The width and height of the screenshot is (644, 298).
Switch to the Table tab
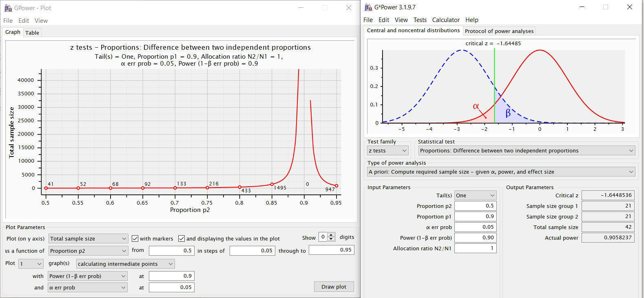click(32, 33)
